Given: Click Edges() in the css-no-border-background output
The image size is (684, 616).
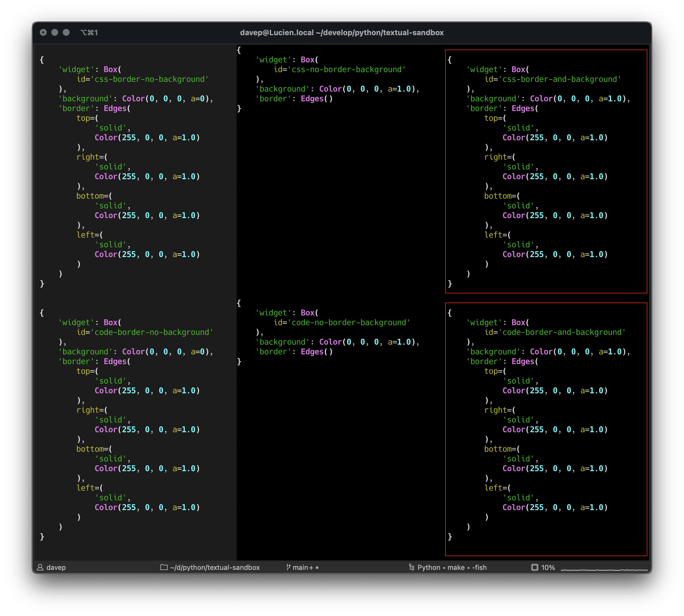Looking at the screenshot, I should tap(317, 99).
